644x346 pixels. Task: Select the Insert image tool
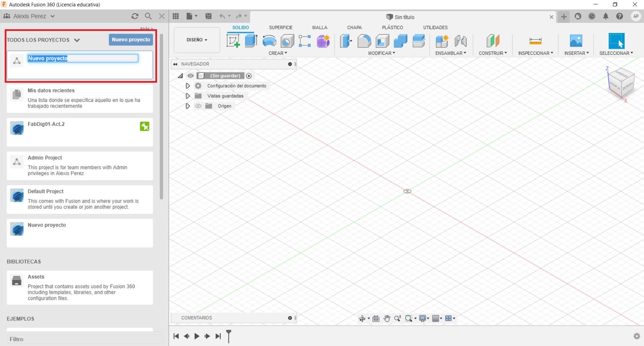[x=576, y=41]
